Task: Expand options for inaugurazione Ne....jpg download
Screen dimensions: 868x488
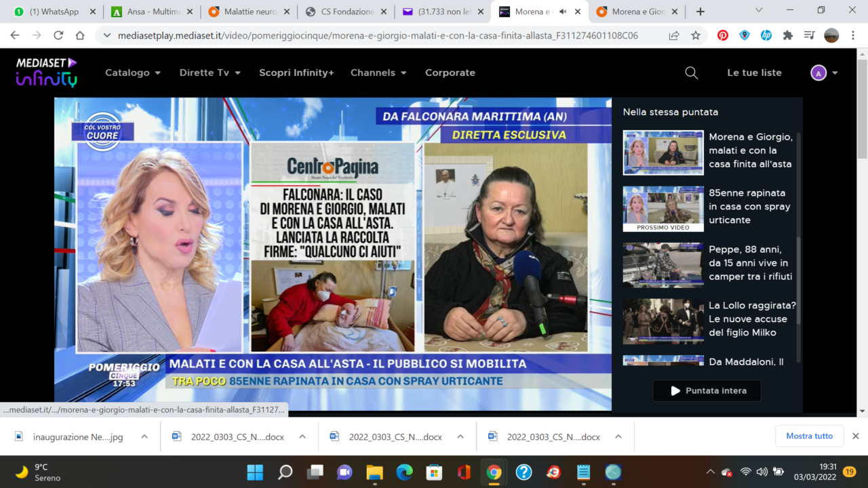Action: (144, 437)
